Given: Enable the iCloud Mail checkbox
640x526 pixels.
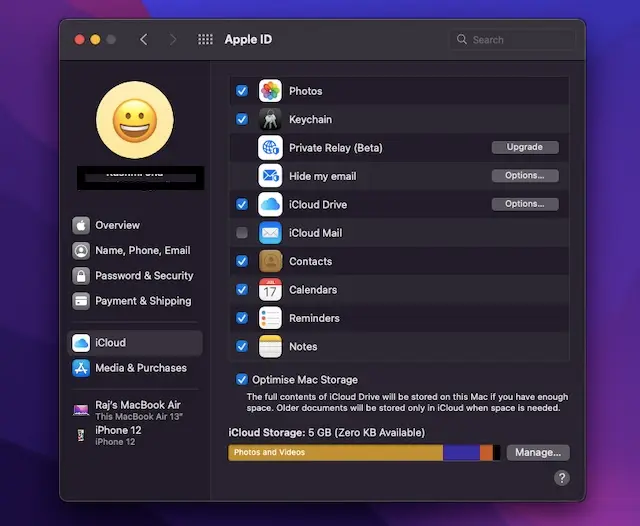Looking at the screenshot, I should 242,233.
